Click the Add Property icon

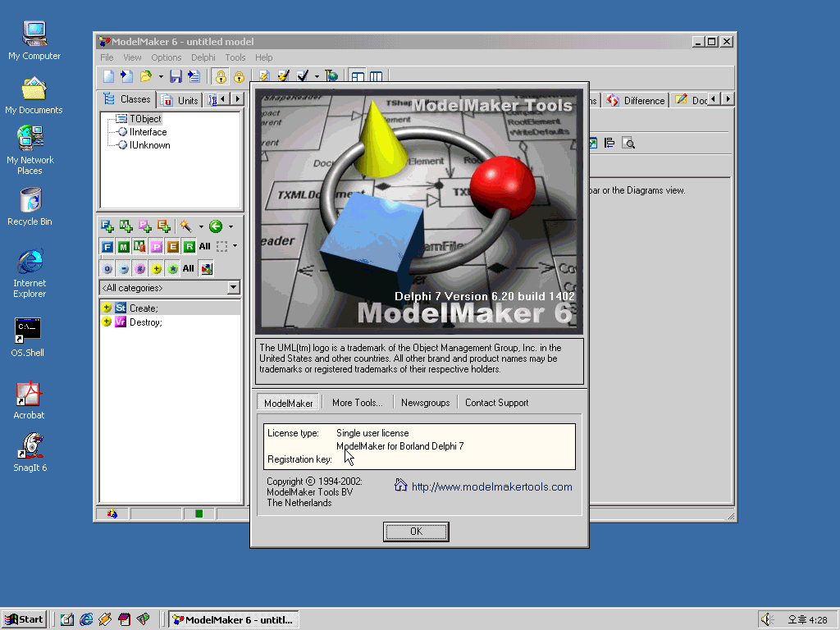(x=144, y=226)
